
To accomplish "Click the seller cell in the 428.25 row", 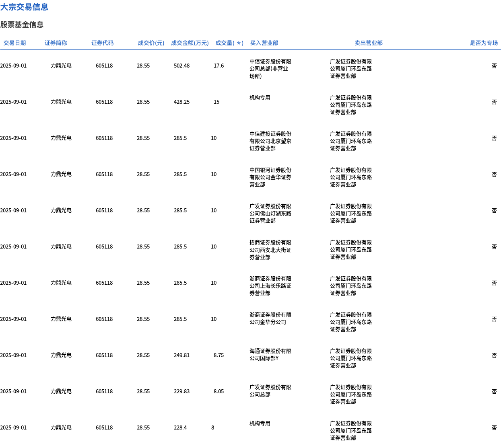I will click(x=351, y=105).
